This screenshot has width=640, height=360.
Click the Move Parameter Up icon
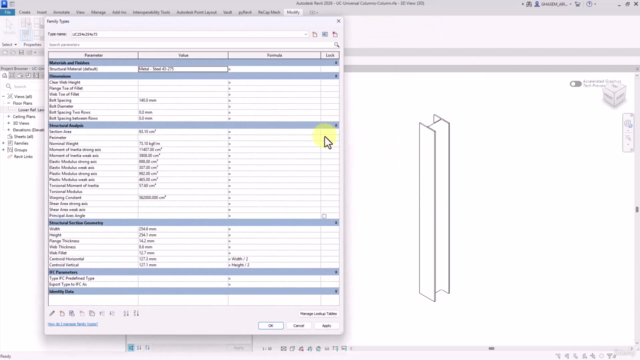[102, 313]
